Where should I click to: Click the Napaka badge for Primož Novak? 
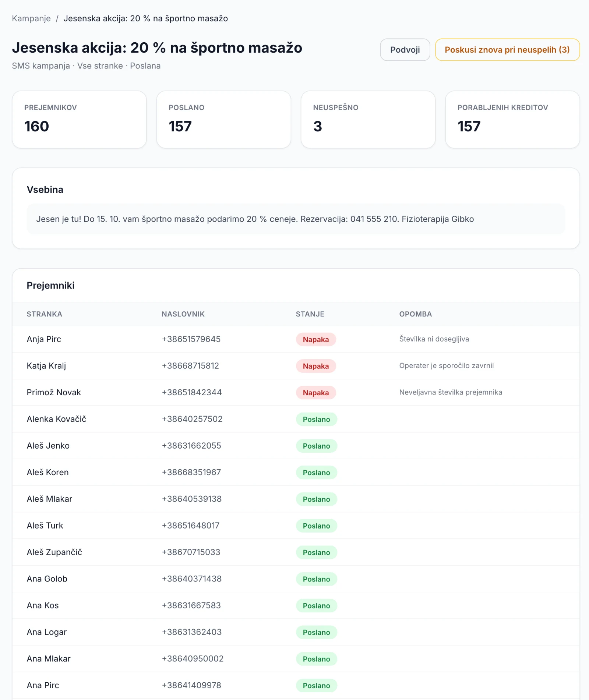tap(316, 393)
